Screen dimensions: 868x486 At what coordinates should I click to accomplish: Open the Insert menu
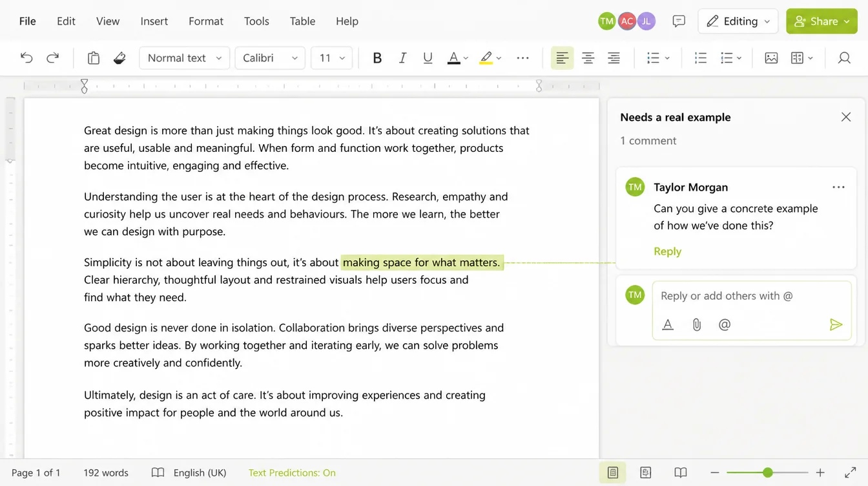154,21
